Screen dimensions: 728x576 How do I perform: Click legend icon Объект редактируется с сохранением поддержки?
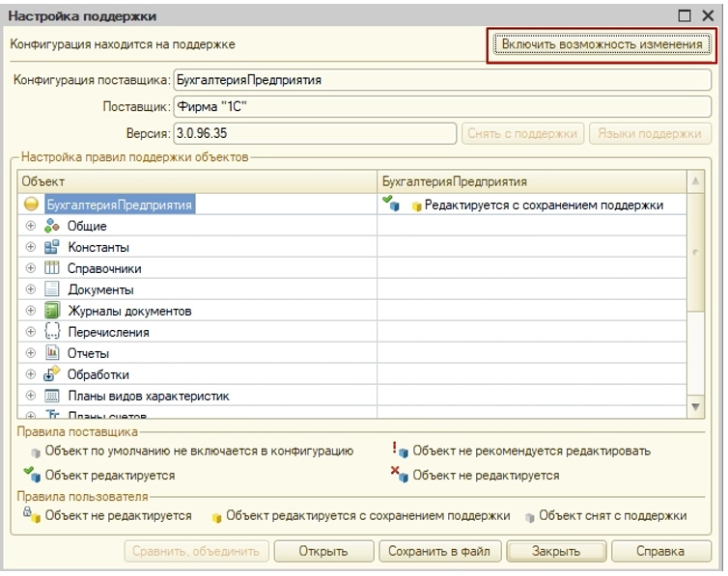click(216, 517)
